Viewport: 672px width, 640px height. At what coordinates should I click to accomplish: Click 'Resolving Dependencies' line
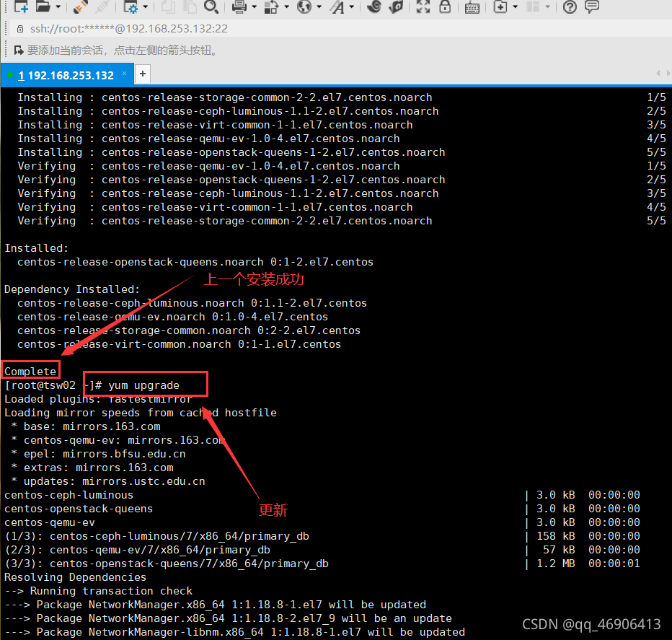point(75,577)
